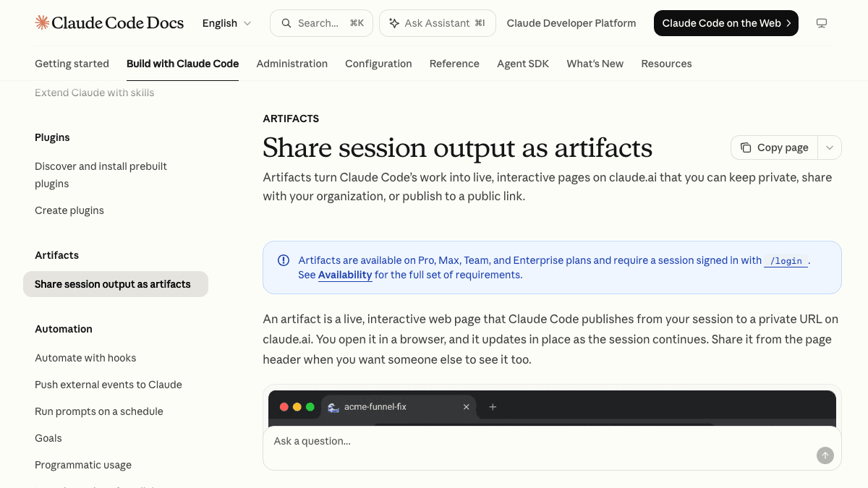Open Claude Code on the Web

726,23
